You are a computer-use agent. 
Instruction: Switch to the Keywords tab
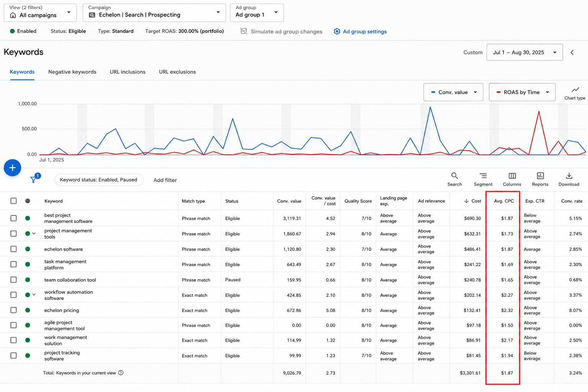point(22,72)
